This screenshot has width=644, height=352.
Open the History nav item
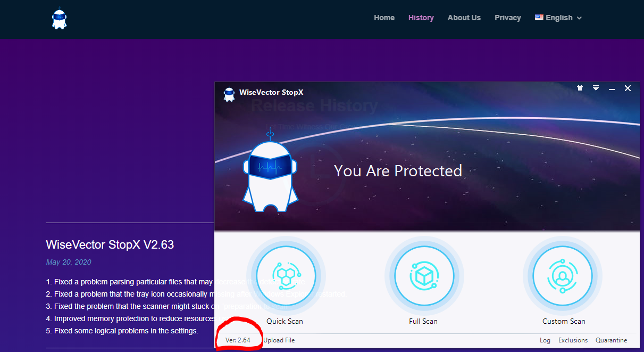click(x=421, y=18)
